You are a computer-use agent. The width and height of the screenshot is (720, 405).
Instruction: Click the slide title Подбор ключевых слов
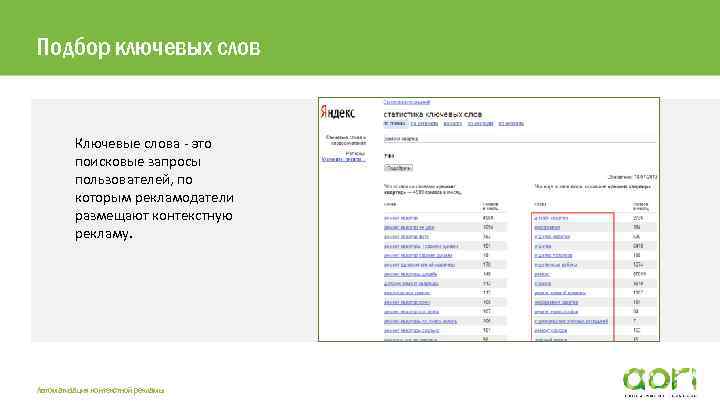[x=149, y=47]
